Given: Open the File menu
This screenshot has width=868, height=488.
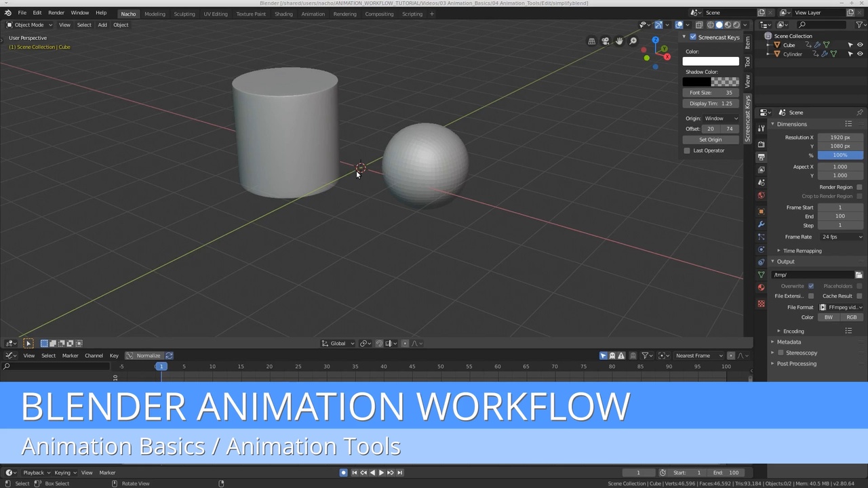Looking at the screenshot, I should (x=22, y=13).
